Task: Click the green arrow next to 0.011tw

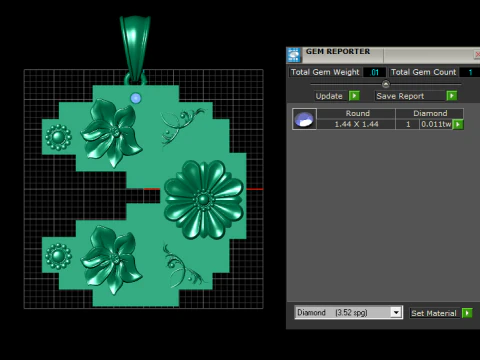Action: click(458, 124)
